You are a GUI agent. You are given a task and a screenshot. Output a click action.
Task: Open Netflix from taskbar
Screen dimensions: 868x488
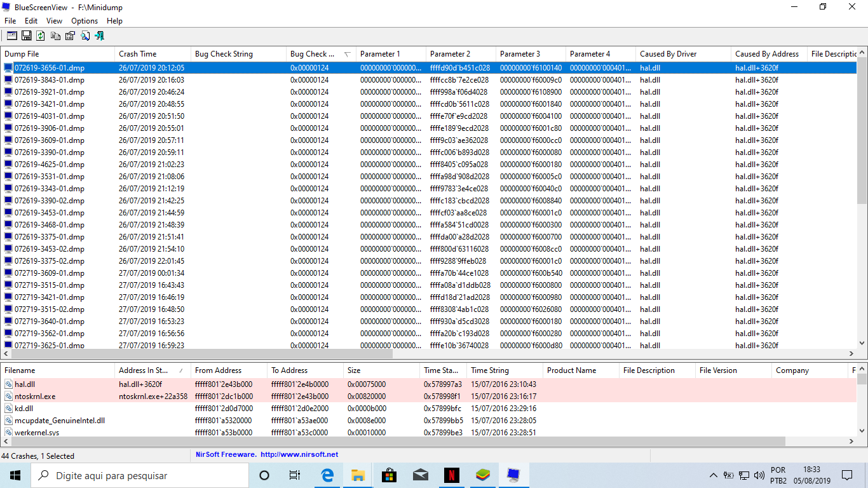click(451, 475)
